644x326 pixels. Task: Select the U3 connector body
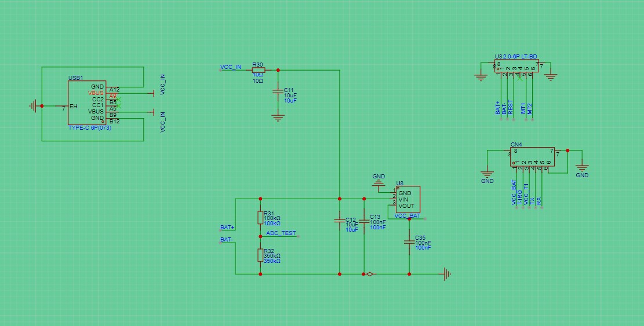516,66
